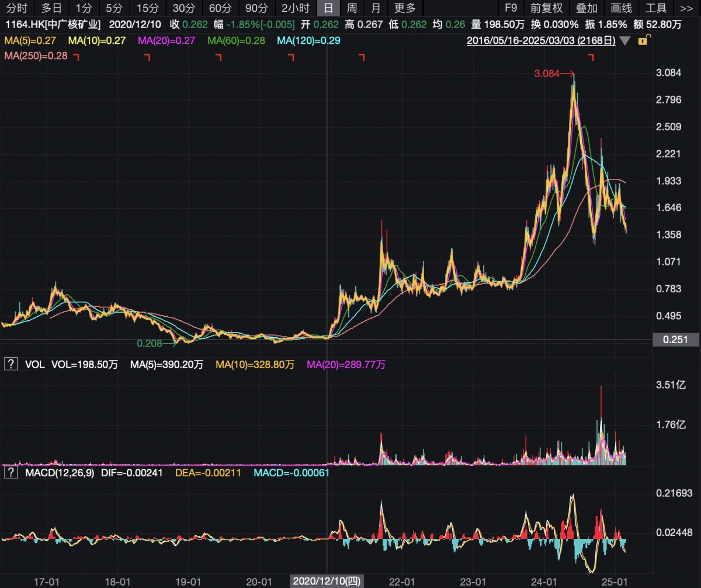Click the 2016/05/16-2025/03/03 date range link
This screenshot has height=588, width=701.
[541, 41]
